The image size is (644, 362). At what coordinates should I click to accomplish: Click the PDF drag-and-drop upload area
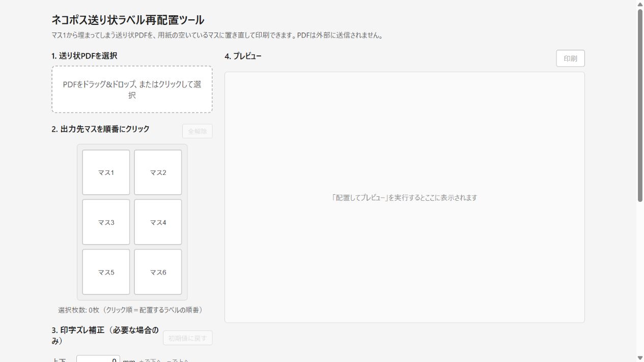click(x=132, y=89)
